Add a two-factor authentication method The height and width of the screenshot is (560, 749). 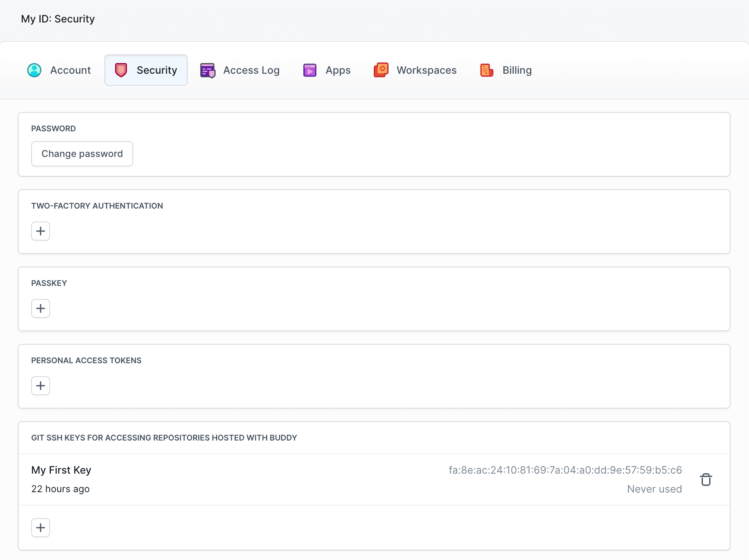coord(41,231)
